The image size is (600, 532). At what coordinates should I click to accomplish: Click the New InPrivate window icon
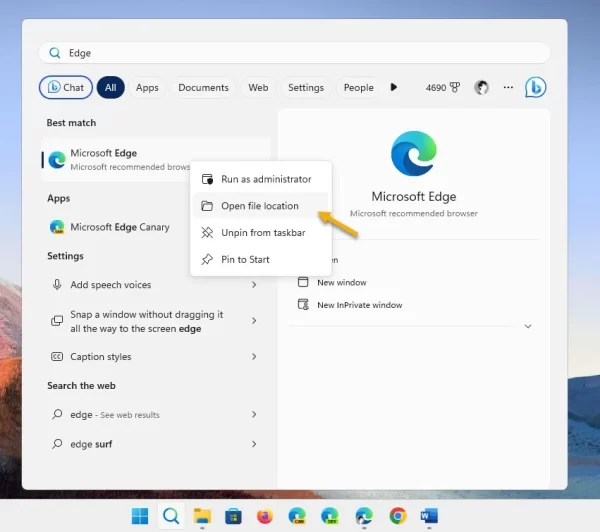point(303,305)
